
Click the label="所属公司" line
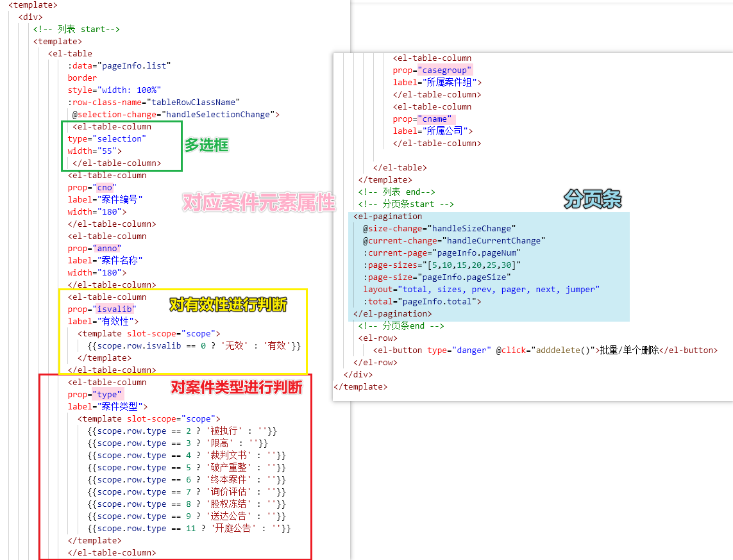433,131
